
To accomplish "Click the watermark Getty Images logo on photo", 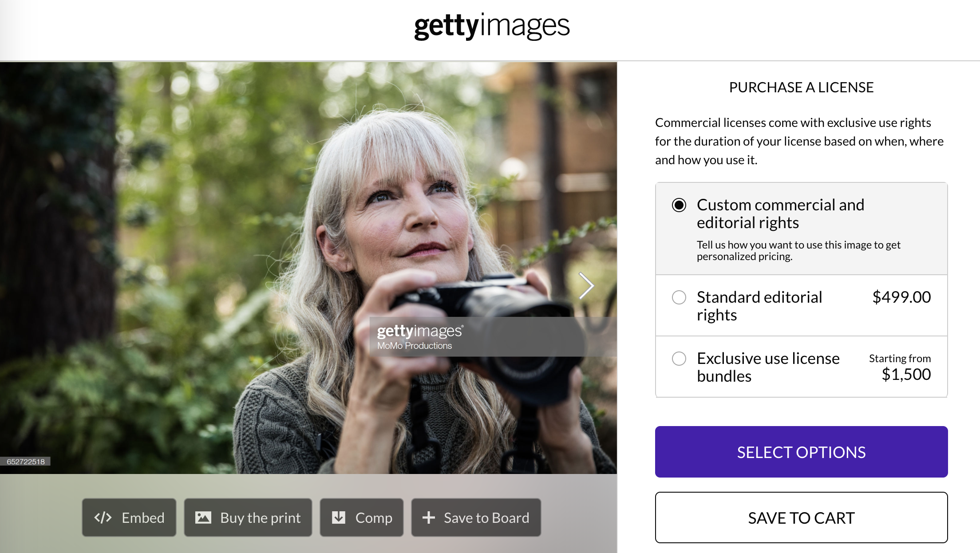I will pos(419,331).
